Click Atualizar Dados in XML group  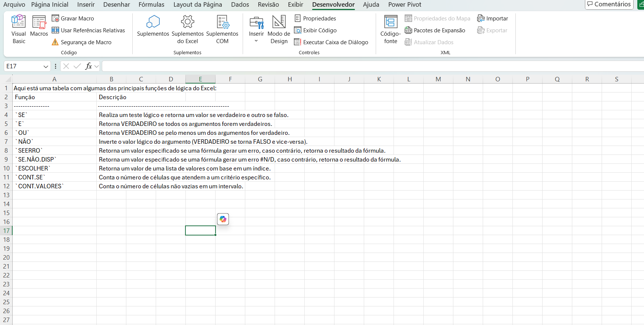click(x=429, y=42)
